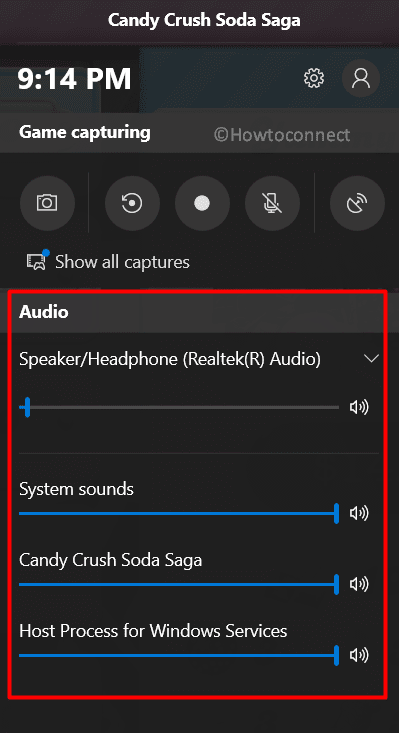Mute the Speaker/Headphone master volume

pyautogui.click(x=359, y=408)
